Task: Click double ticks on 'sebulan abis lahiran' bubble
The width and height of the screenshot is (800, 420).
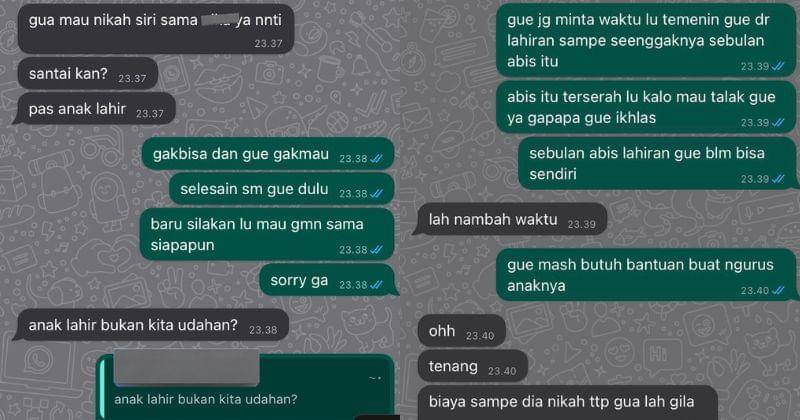Action: [778, 179]
